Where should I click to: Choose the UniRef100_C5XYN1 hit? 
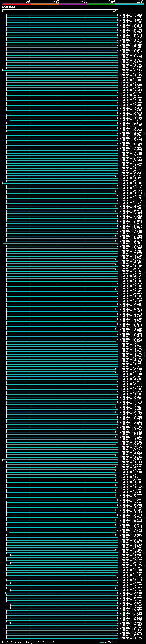point(131,47)
